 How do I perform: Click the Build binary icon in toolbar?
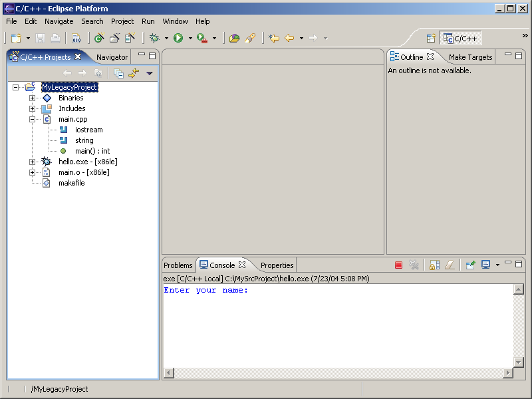click(x=76, y=39)
